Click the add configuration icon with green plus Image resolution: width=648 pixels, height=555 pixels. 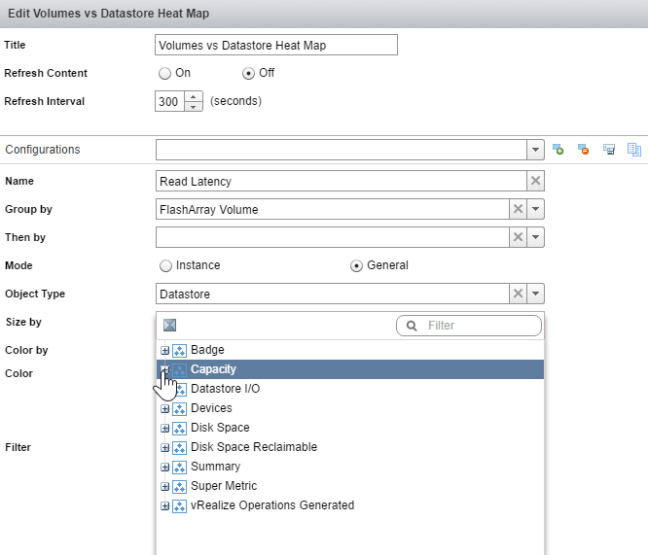(559, 150)
